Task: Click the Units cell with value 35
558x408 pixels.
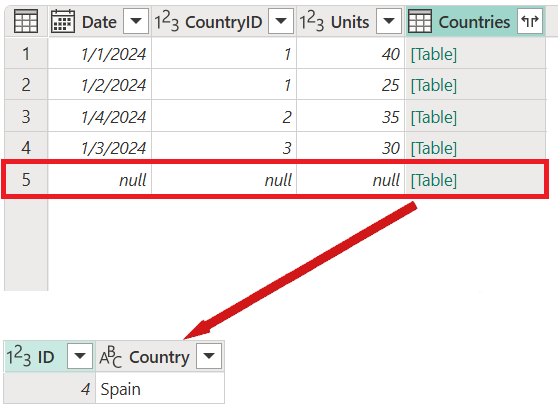Action: coord(351,116)
